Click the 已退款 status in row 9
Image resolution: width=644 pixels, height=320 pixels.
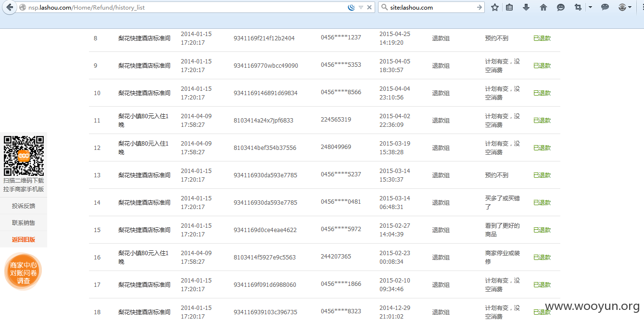click(542, 65)
